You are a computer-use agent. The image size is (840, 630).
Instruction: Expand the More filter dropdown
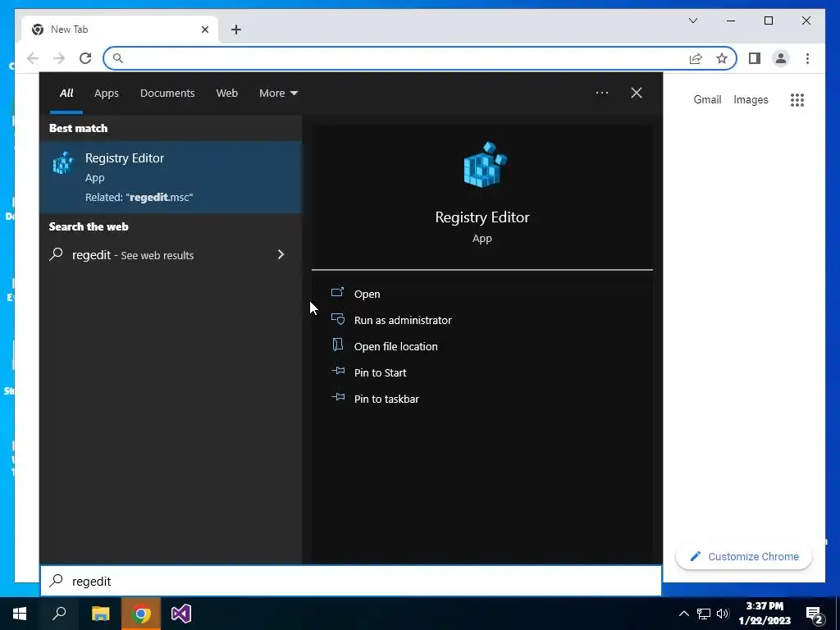pos(278,93)
